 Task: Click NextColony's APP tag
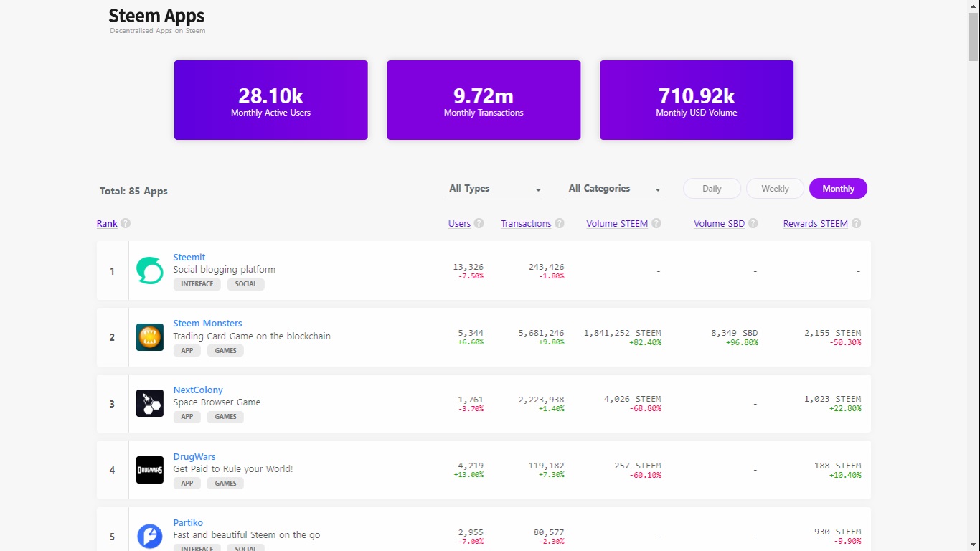pos(187,417)
